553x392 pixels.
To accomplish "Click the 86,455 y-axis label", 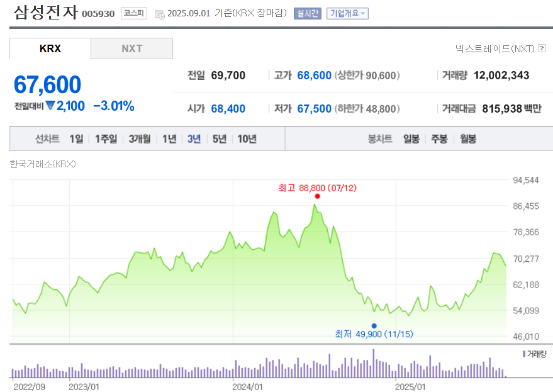I will click(526, 206).
